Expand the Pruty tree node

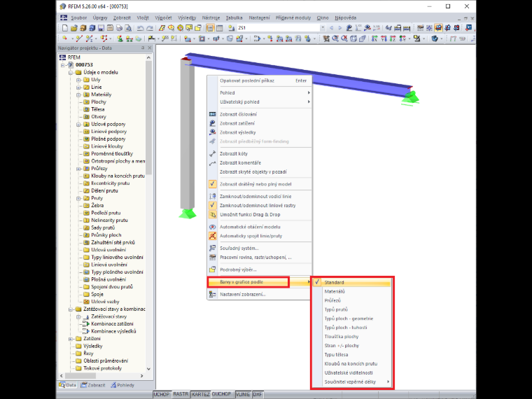(x=78, y=198)
